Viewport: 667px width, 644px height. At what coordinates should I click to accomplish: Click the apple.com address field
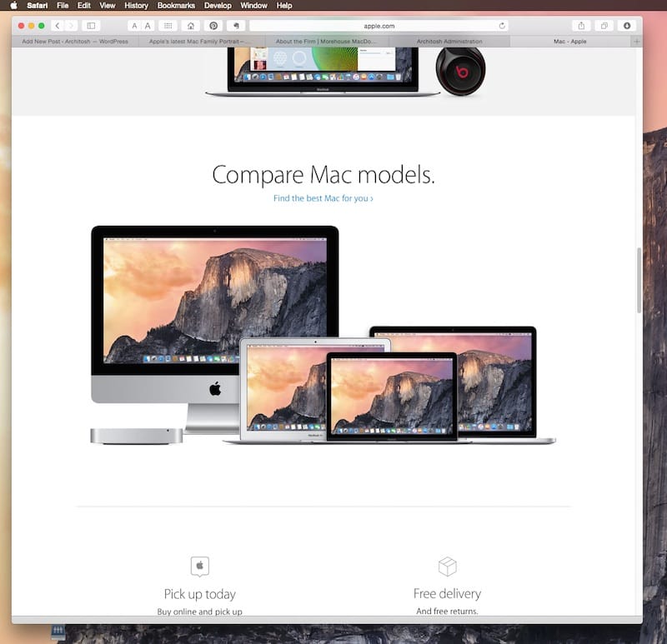tap(379, 26)
